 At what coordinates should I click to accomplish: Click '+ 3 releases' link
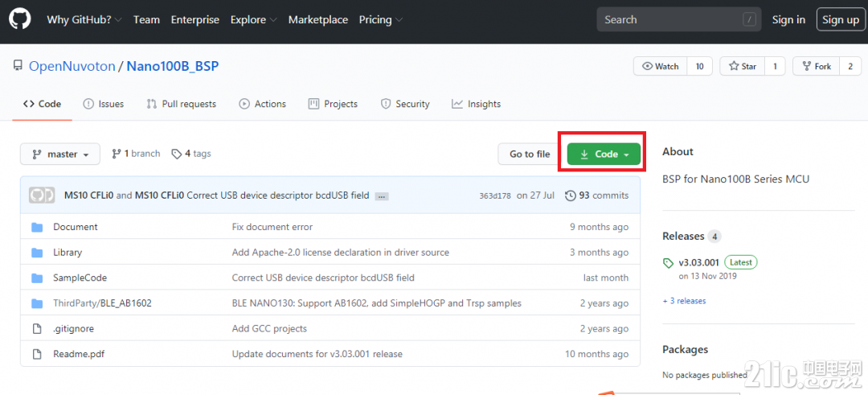(x=684, y=302)
